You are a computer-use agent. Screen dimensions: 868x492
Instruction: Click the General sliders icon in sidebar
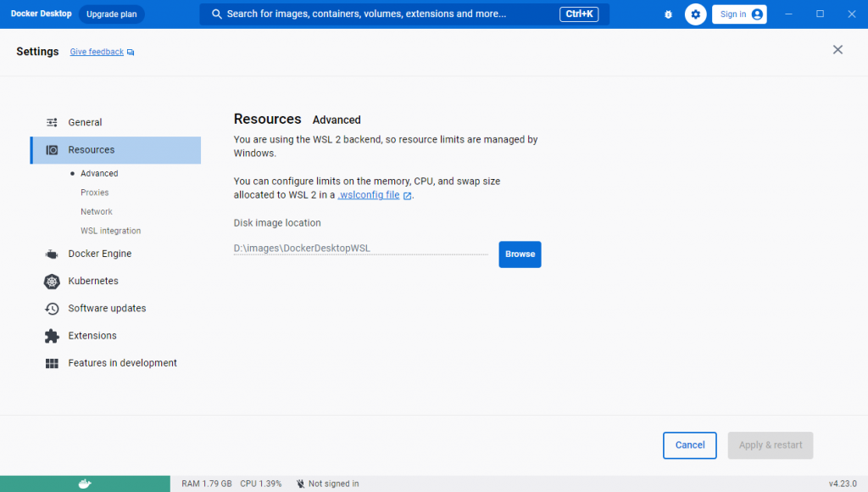coord(52,122)
